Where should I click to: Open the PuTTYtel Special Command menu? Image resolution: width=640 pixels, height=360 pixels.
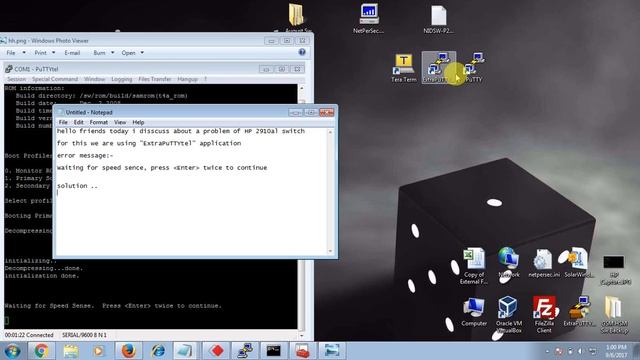coord(55,79)
